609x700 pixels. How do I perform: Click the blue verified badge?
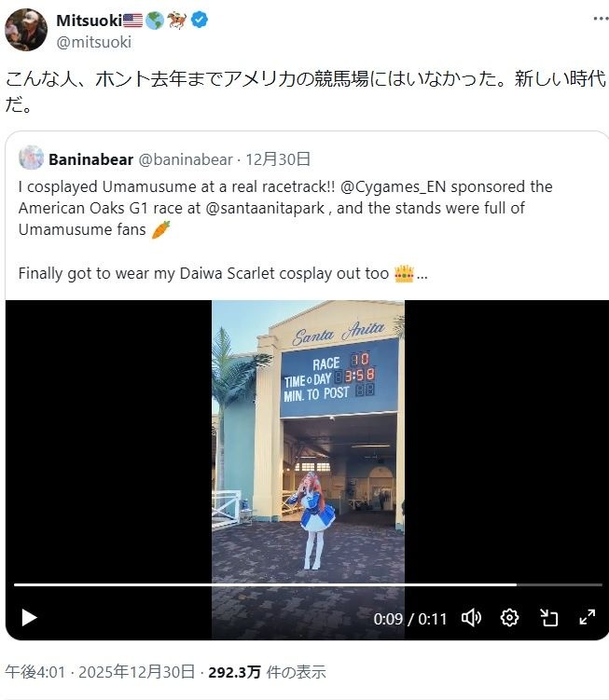point(200,21)
